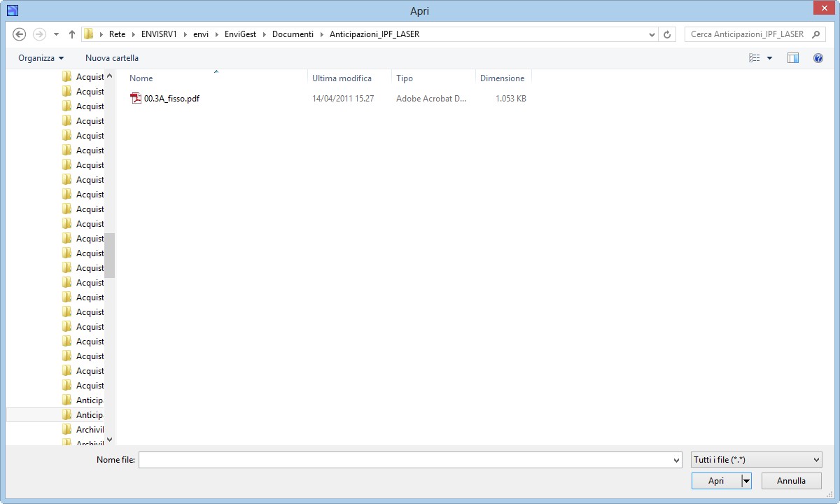Image resolution: width=840 pixels, height=504 pixels.
Task: Click the Annulla button
Action: point(791,481)
